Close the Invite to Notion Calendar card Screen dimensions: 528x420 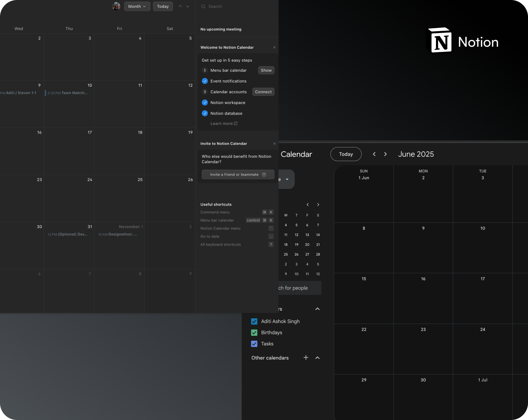pos(274,144)
